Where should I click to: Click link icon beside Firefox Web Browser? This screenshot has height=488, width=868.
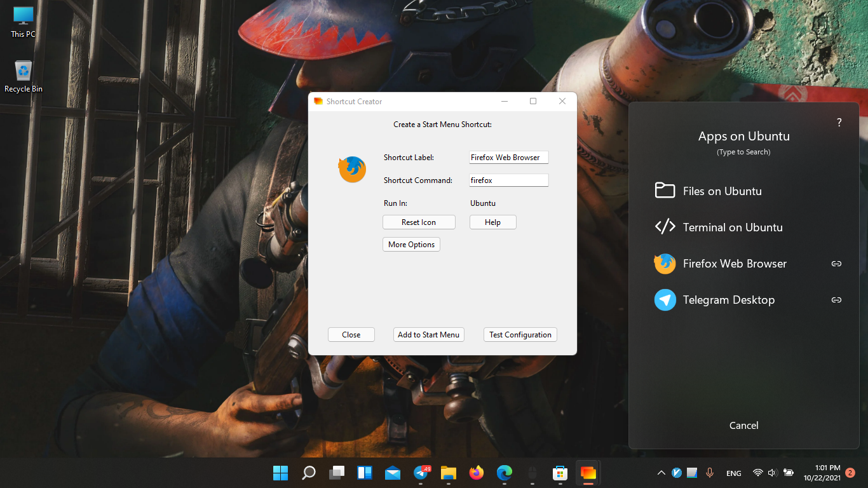point(836,264)
